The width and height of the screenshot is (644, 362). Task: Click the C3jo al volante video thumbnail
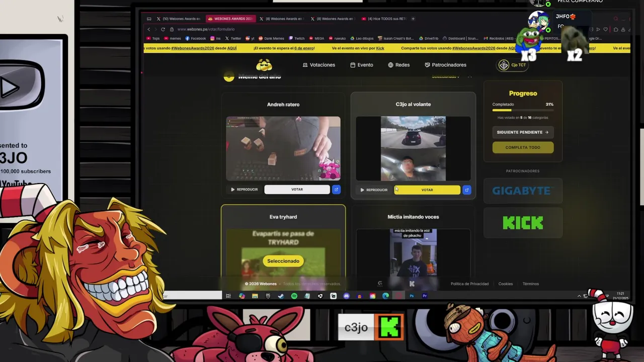pyautogui.click(x=413, y=148)
